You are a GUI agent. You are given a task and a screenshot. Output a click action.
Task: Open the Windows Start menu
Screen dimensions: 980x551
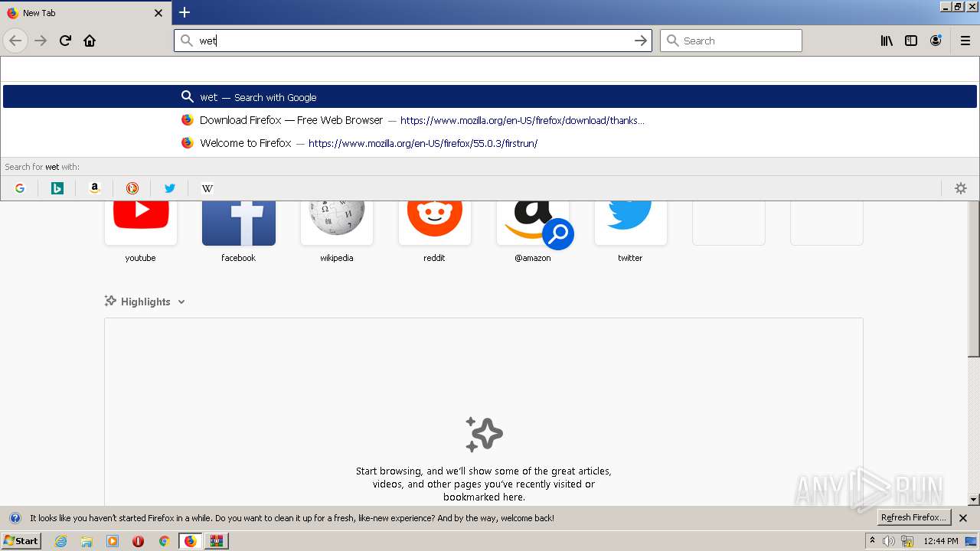pyautogui.click(x=21, y=541)
